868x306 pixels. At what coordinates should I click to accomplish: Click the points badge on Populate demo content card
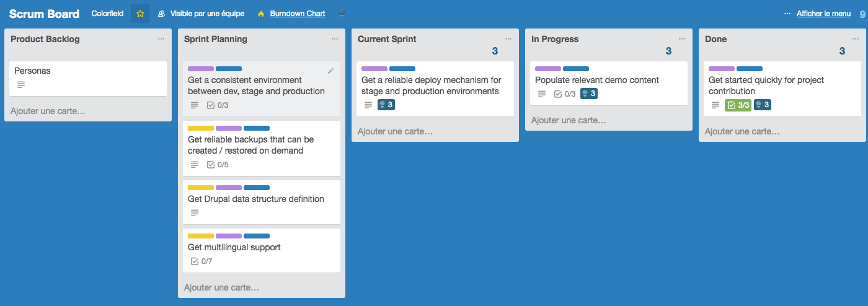click(x=589, y=94)
